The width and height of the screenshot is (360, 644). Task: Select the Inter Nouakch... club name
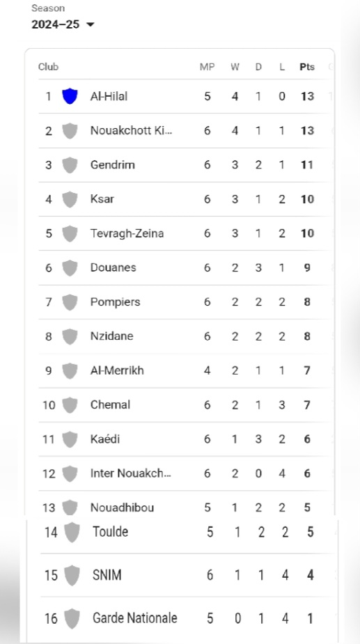[131, 473]
